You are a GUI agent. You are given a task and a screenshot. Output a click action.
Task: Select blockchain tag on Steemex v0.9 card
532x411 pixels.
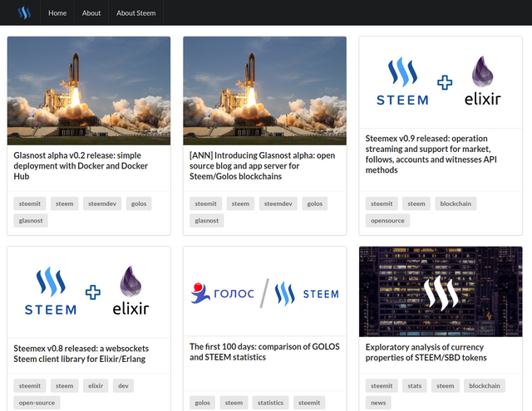(456, 203)
